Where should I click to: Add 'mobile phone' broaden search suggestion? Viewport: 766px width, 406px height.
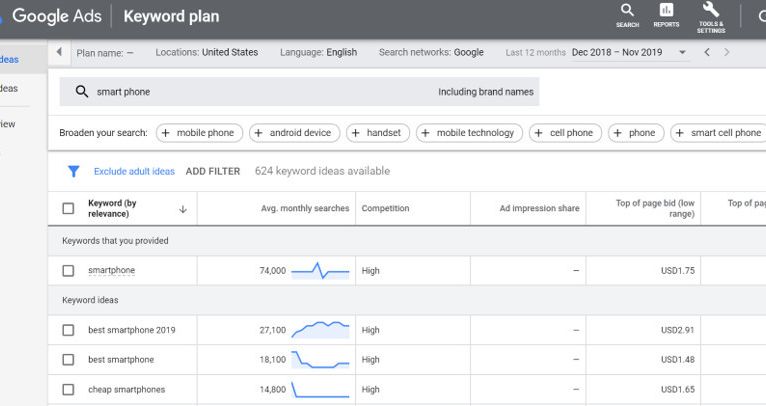pyautogui.click(x=198, y=132)
